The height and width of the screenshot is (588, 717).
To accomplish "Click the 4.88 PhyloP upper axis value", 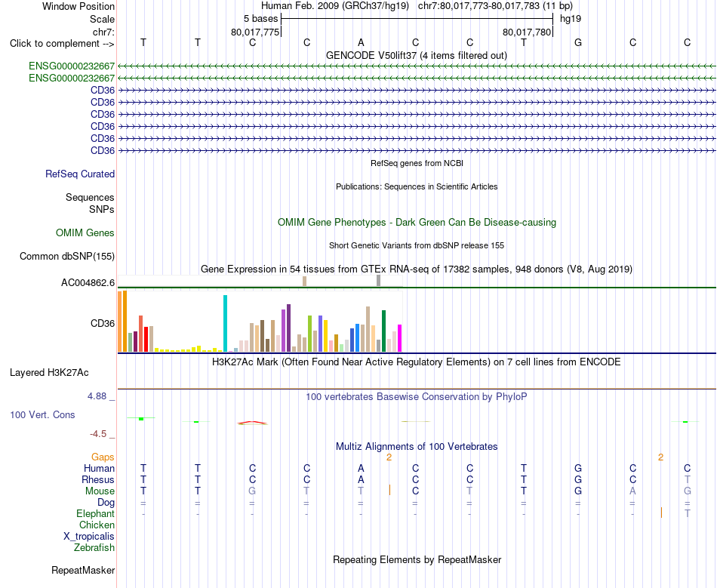I will [97, 396].
